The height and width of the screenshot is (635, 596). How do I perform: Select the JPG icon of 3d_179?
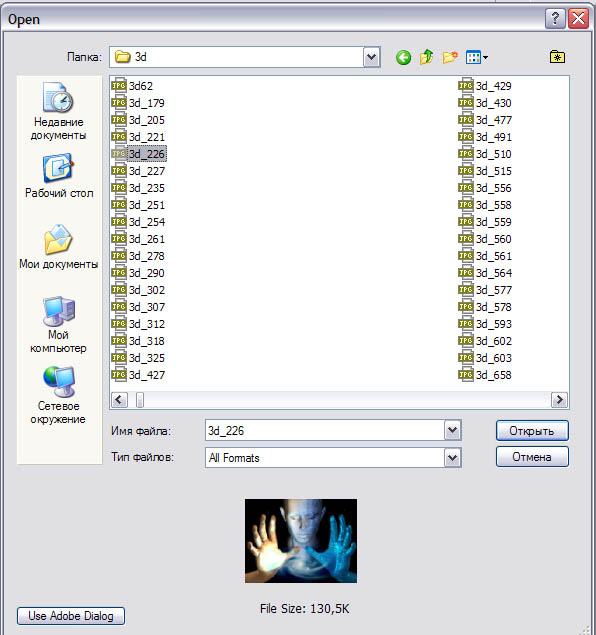coord(119,102)
